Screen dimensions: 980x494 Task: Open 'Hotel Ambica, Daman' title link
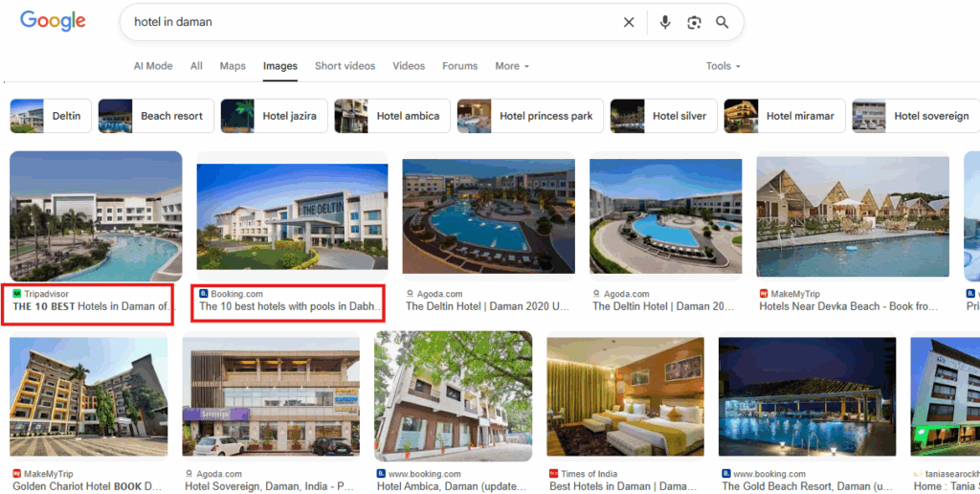tap(453, 486)
